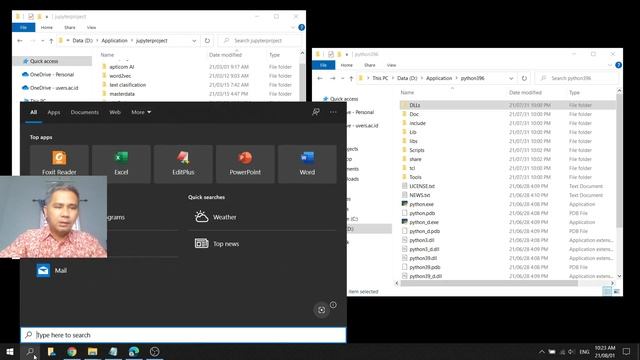This screenshot has width=640, height=360.
Task: Open Word from Top apps
Action: tap(307, 164)
